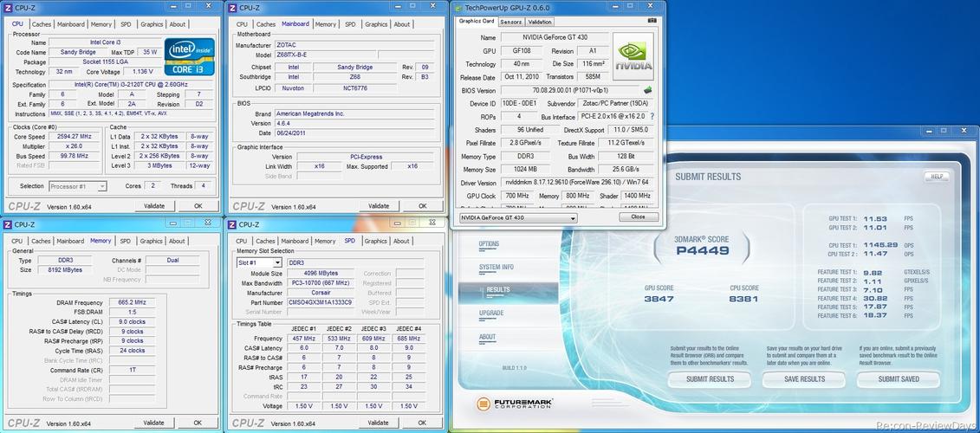Click the Help button in 3DMark
980x433 pixels.
tap(937, 176)
